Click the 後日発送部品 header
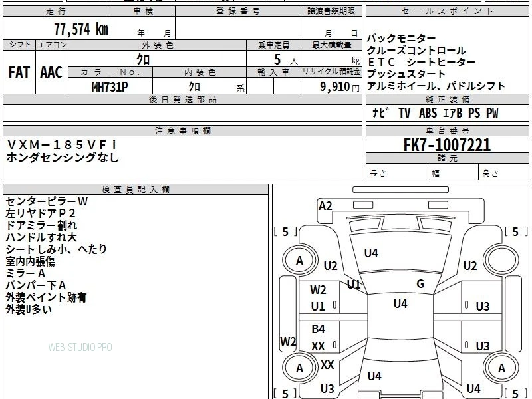This screenshot has height=399, width=532. pyautogui.click(x=182, y=100)
